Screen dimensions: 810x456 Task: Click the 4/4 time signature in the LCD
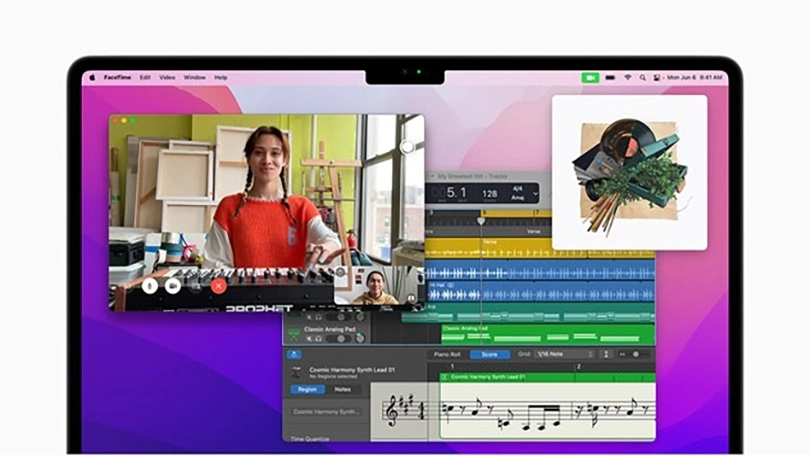pyautogui.click(x=518, y=189)
